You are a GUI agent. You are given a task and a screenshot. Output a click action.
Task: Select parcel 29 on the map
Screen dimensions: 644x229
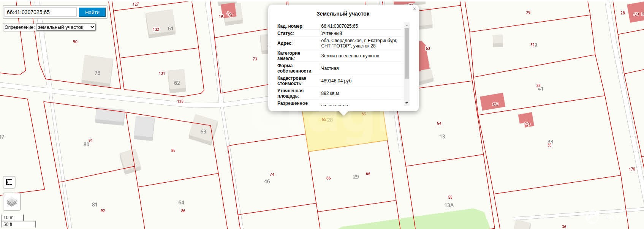351,178
